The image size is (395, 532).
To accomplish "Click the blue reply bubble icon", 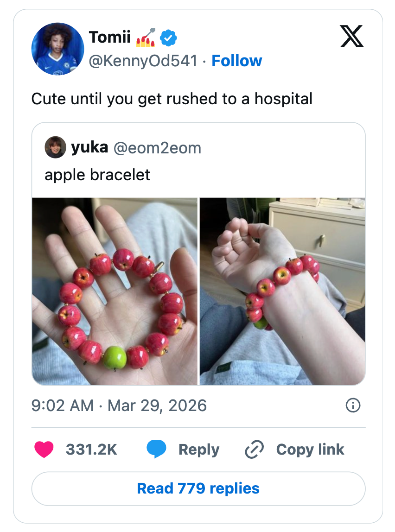I will click(156, 449).
